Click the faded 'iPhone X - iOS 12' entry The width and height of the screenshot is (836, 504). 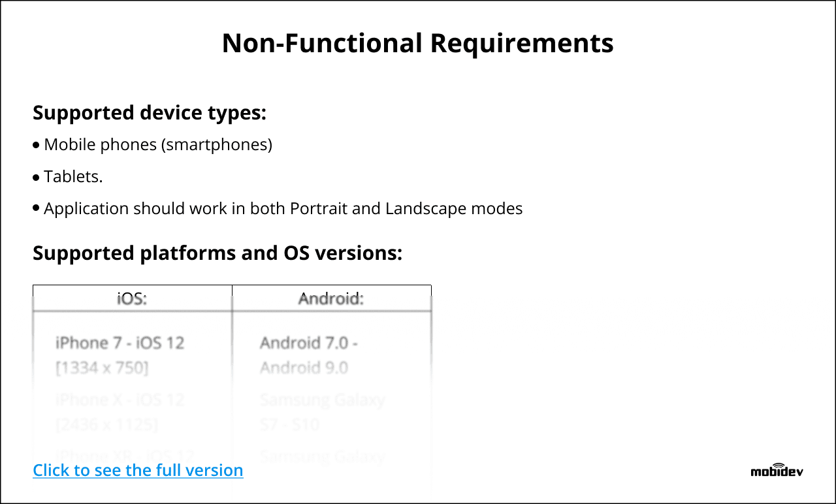(x=120, y=400)
